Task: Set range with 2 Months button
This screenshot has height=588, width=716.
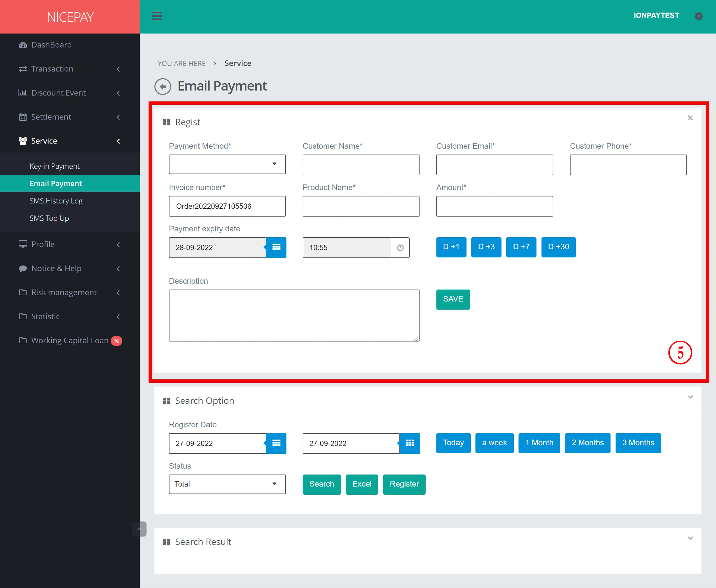Action: [588, 443]
